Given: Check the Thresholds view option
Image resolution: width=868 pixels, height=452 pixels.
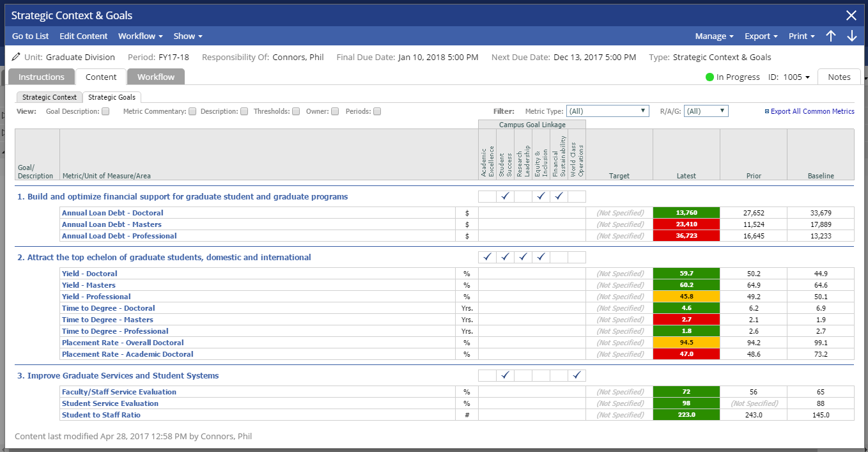Looking at the screenshot, I should point(296,111).
